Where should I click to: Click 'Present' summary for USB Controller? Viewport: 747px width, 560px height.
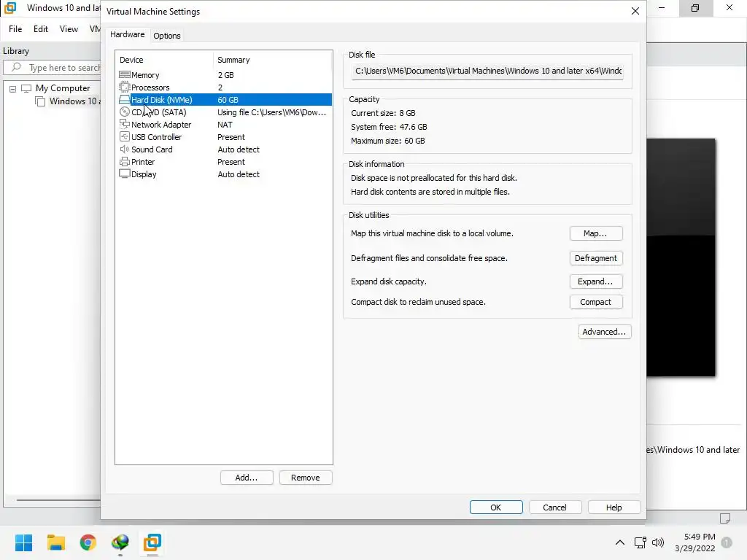(x=231, y=136)
